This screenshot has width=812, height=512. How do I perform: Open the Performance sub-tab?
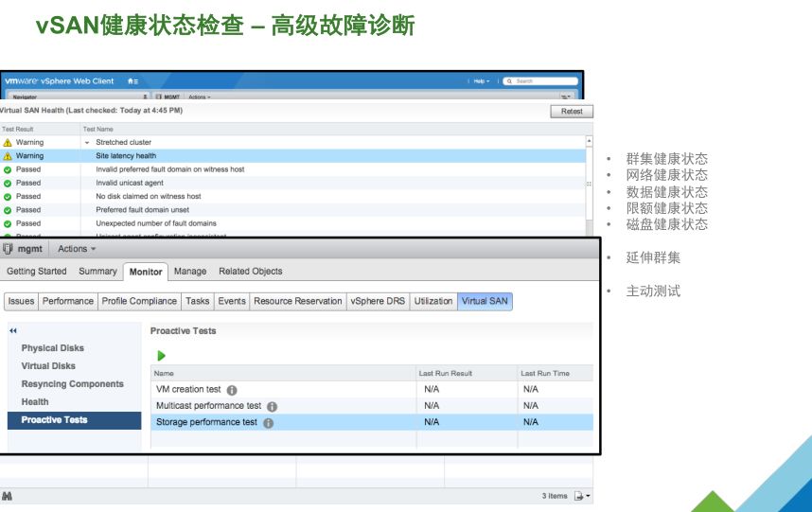pos(68,301)
